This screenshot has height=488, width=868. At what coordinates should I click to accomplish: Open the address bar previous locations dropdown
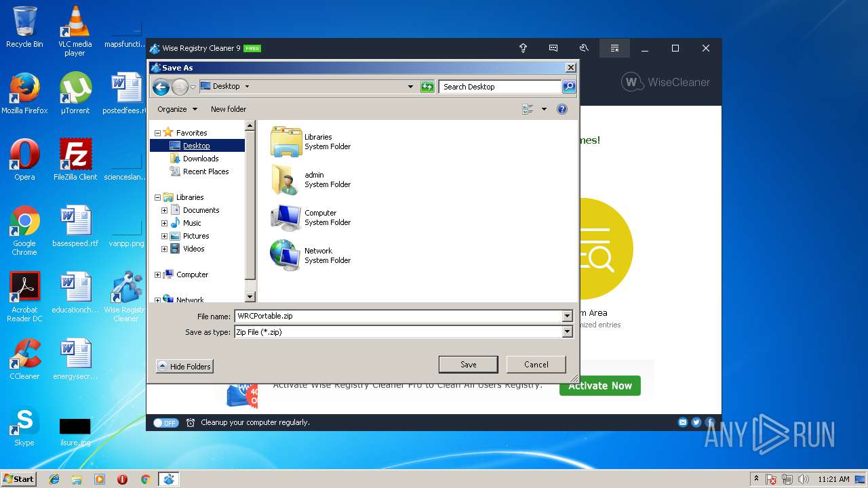[x=410, y=87]
